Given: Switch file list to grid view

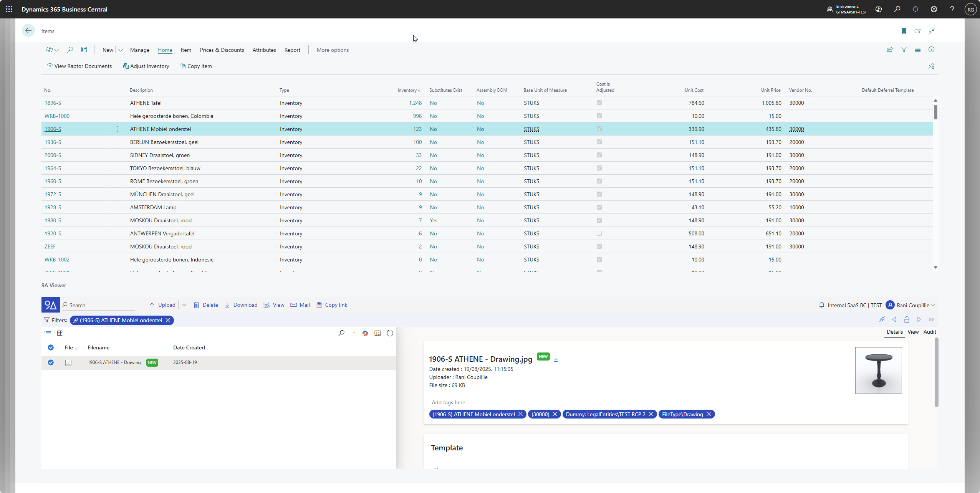Looking at the screenshot, I should [60, 333].
